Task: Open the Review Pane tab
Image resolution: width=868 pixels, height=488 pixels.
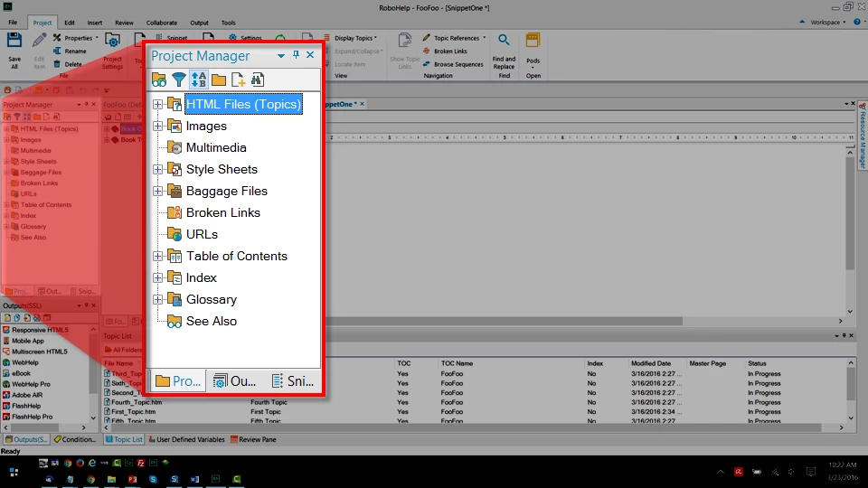Action: [x=253, y=439]
